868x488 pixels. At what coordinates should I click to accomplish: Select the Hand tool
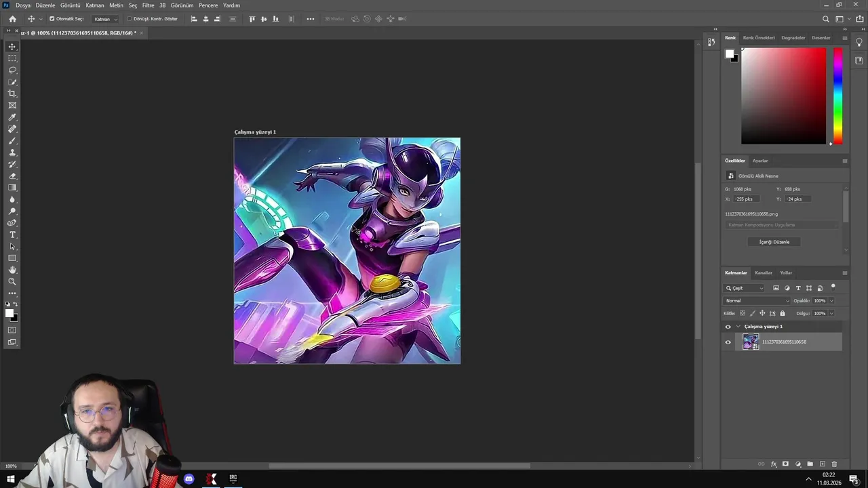[12, 270]
